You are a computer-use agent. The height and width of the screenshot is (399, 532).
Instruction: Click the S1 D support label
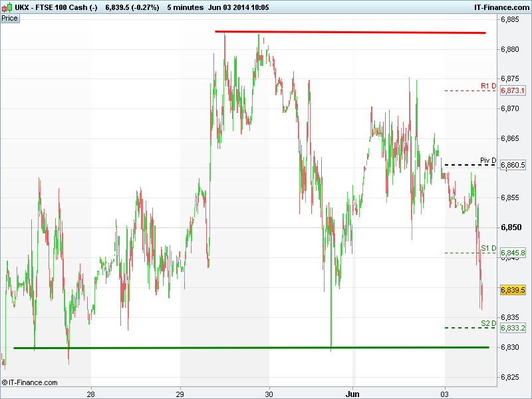tap(488, 249)
